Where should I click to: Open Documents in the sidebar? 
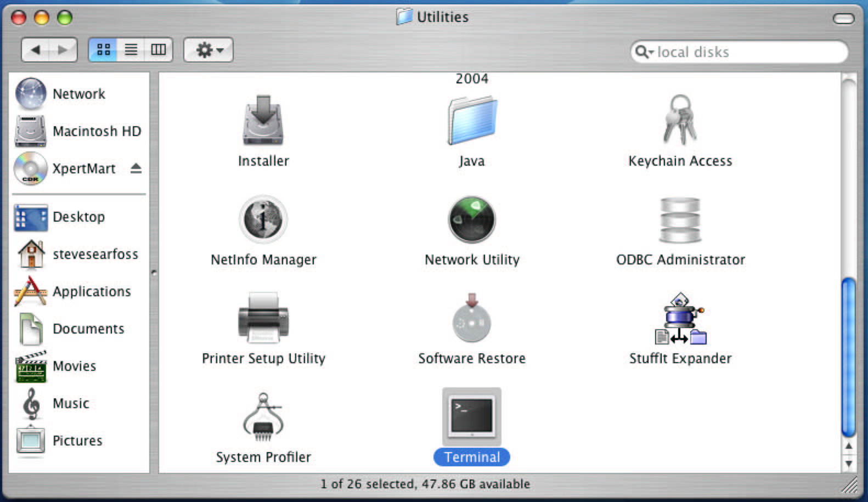point(79,329)
